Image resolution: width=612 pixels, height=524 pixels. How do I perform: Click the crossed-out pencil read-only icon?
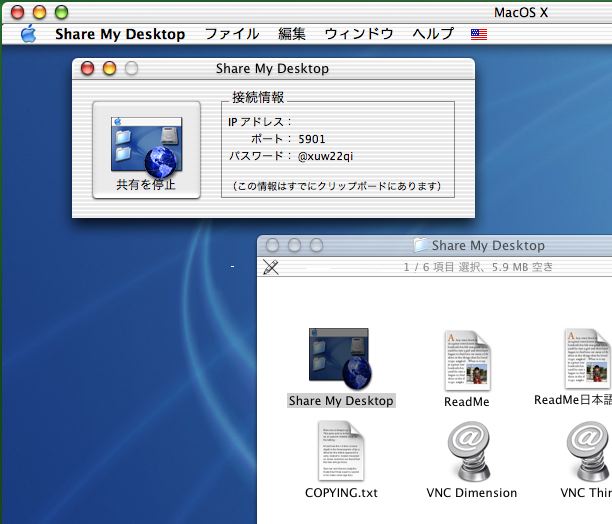(x=270, y=267)
